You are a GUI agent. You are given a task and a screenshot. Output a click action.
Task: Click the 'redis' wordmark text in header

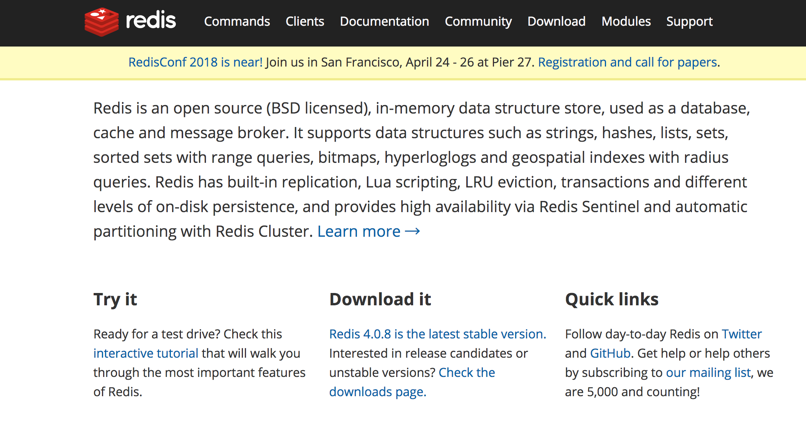152,21
